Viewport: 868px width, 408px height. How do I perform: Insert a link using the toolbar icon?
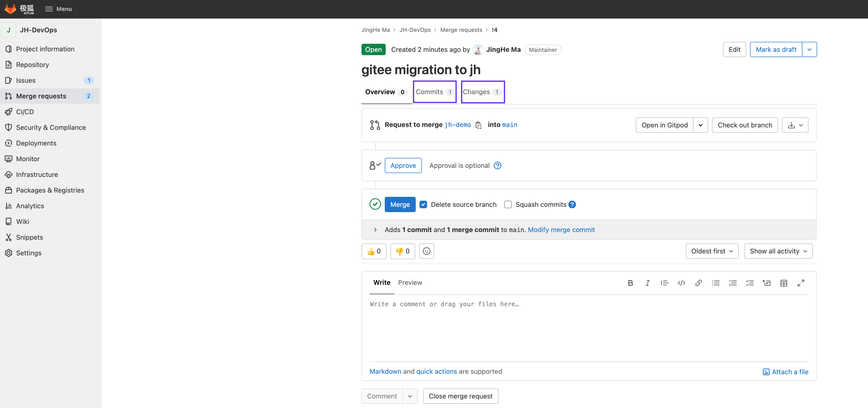click(698, 283)
